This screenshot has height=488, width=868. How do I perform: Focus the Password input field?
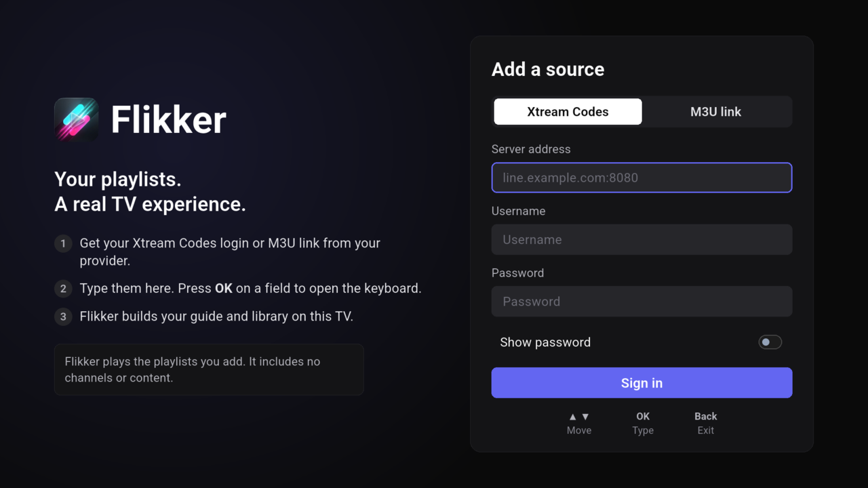point(642,302)
